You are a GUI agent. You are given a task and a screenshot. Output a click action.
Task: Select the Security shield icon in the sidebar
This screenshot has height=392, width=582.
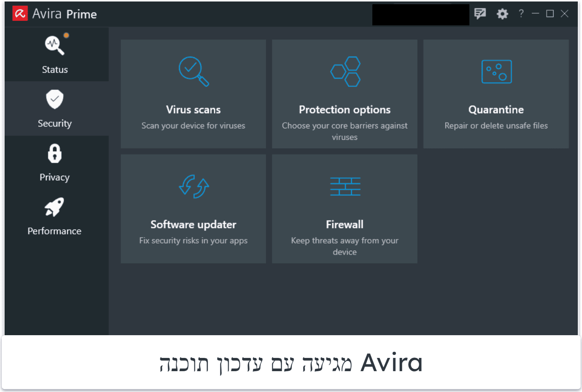pyautogui.click(x=55, y=99)
